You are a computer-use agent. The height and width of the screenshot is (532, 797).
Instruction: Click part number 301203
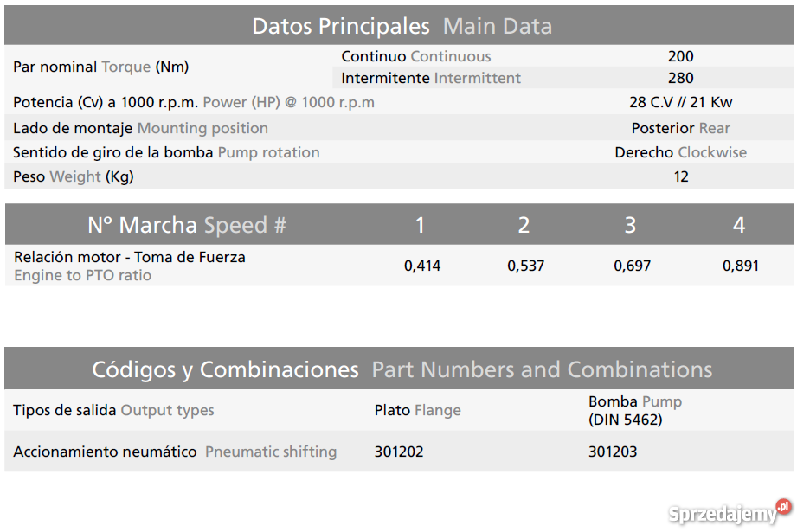coord(613,452)
